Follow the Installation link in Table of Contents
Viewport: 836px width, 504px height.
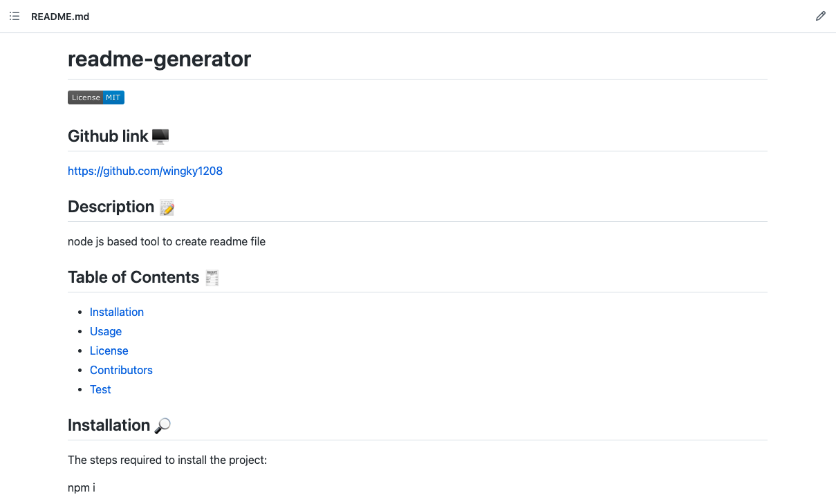116,312
